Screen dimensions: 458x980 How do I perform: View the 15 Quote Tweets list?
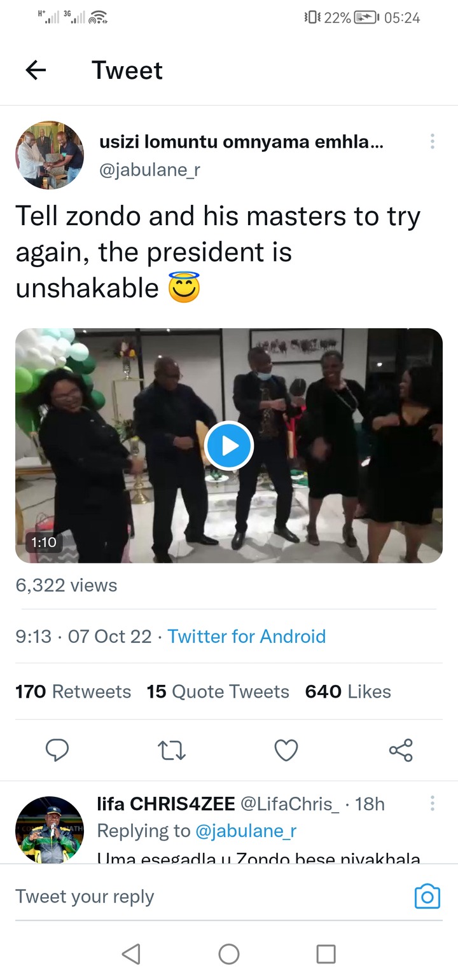(x=218, y=691)
